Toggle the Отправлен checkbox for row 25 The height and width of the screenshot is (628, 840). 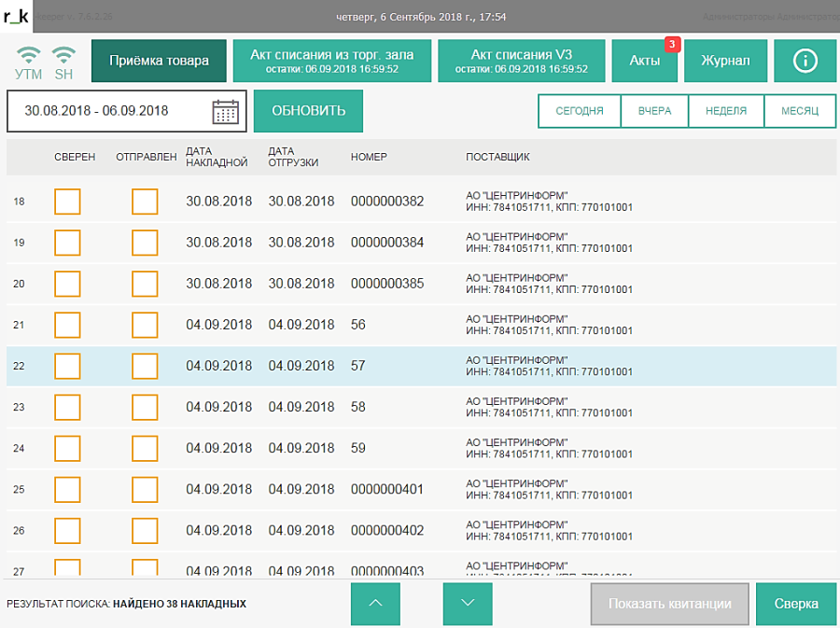pyautogui.click(x=145, y=489)
